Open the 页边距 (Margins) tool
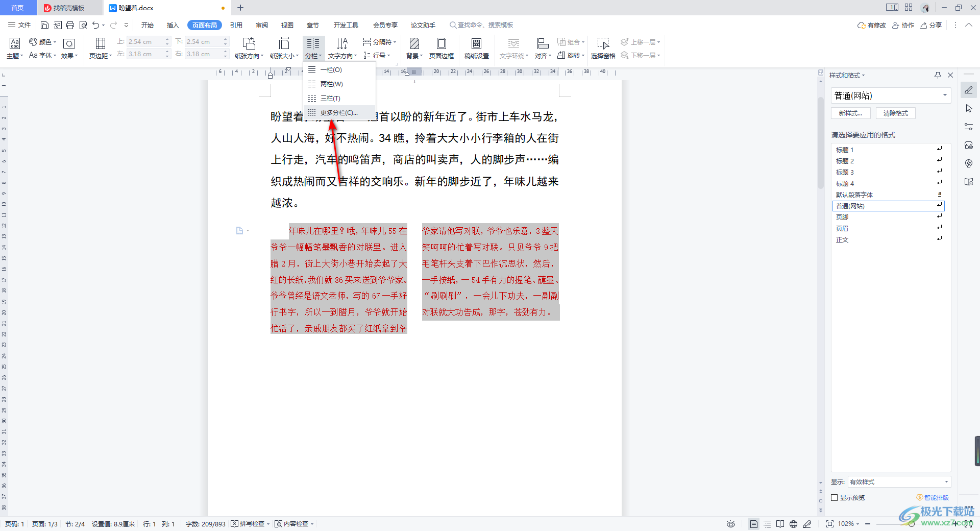This screenshot has width=980, height=531. 101,48
